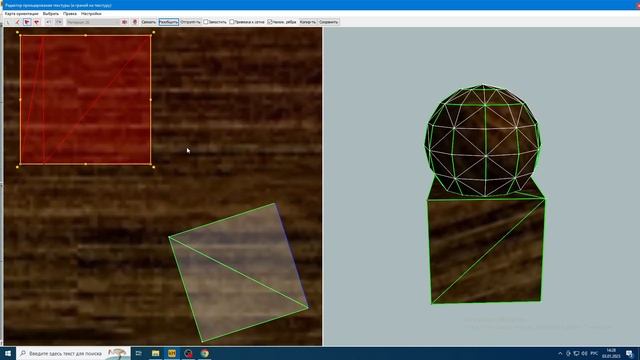Click the highlighted Разобщить button
Image resolution: width=640 pixels, height=360 pixels.
coord(169,22)
